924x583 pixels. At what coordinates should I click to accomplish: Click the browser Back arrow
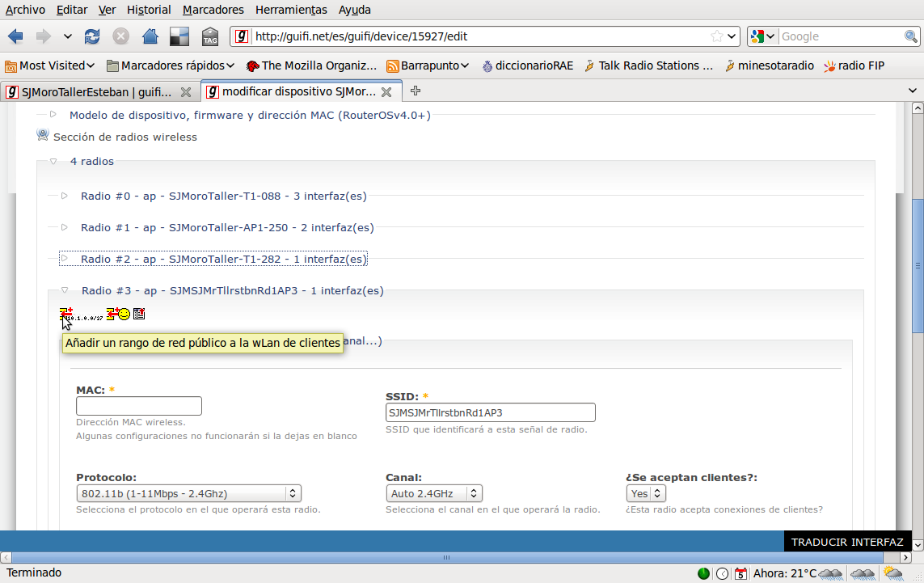tap(16, 36)
